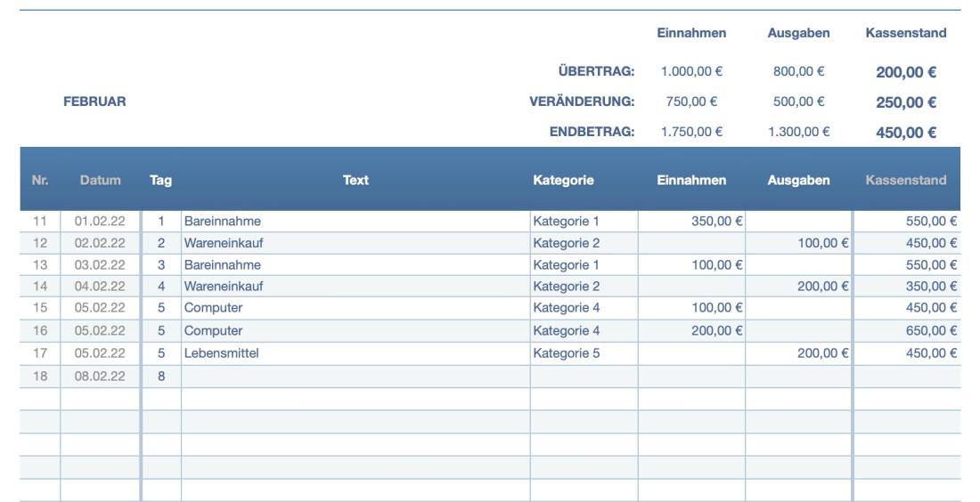Select the row number 14 cell

click(x=39, y=287)
